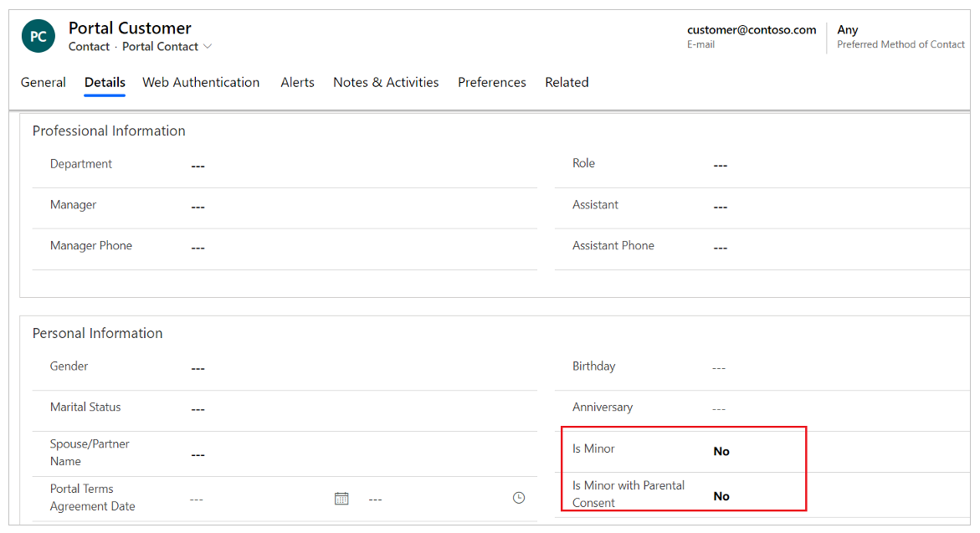The image size is (980, 533).
Task: Switch to the General tab
Action: pyautogui.click(x=44, y=82)
